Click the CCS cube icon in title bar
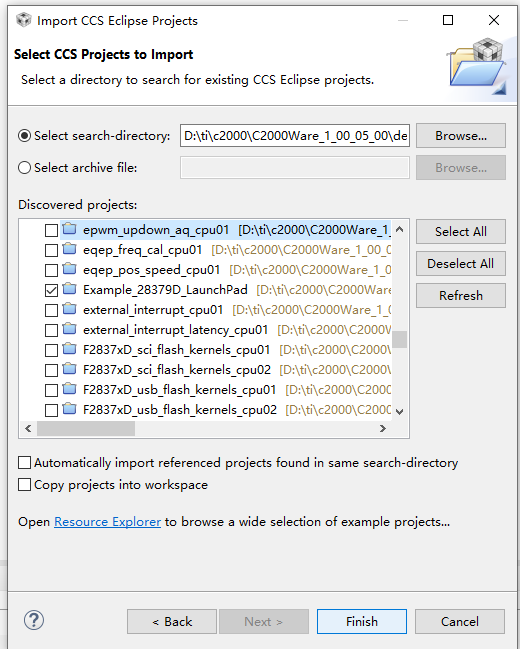The height and width of the screenshot is (649, 520). tap(24, 20)
